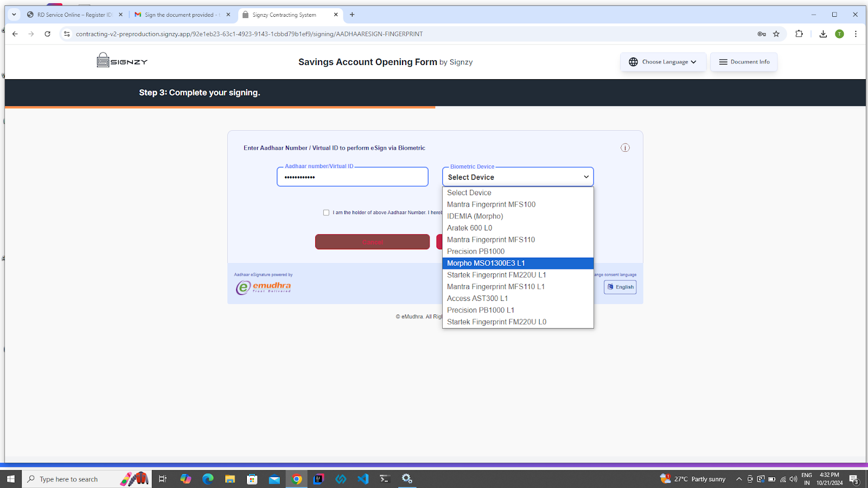Pick Access AST300 L1 device

coord(518,298)
